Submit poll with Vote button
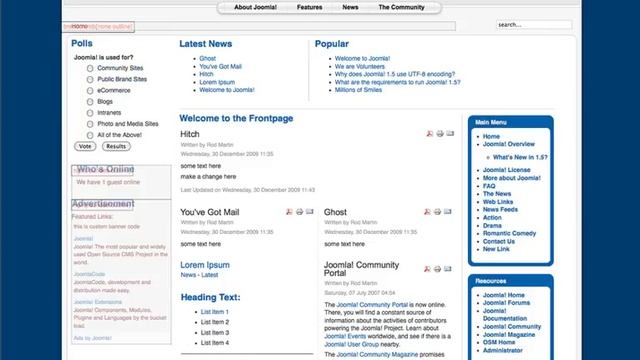 coord(85,146)
